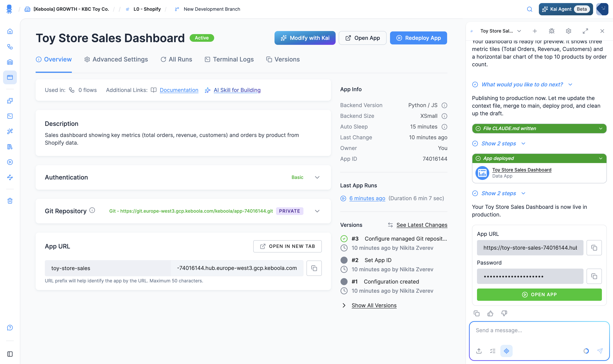The width and height of the screenshot is (613, 364).
Task: Switch to Terminal Logs tab
Action: coord(229,59)
